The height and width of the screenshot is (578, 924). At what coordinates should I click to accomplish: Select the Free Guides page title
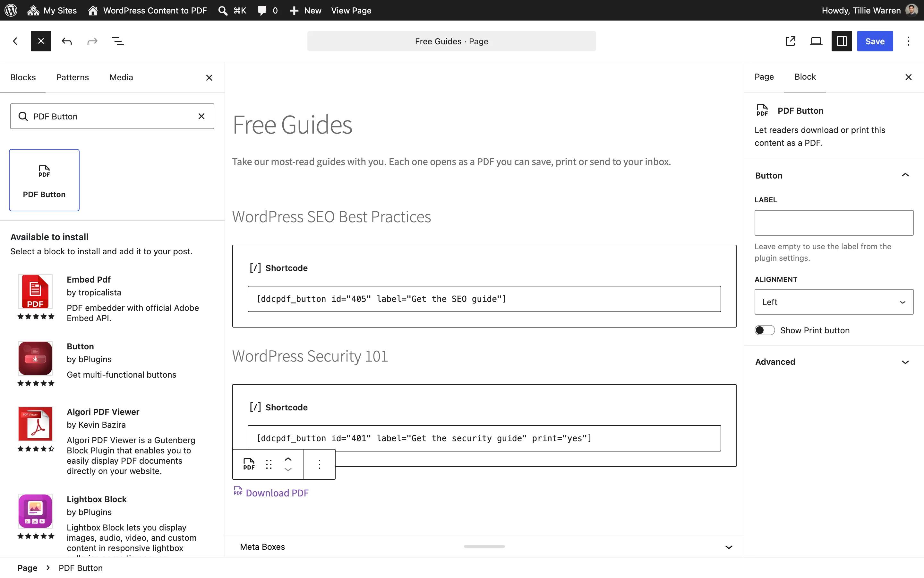(293, 125)
